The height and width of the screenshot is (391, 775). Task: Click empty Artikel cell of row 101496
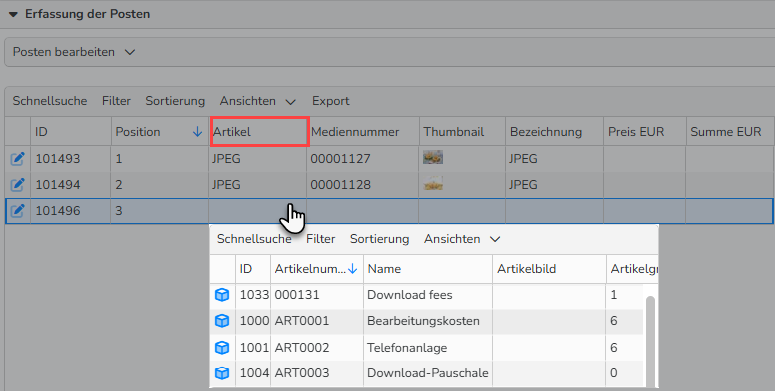258,211
